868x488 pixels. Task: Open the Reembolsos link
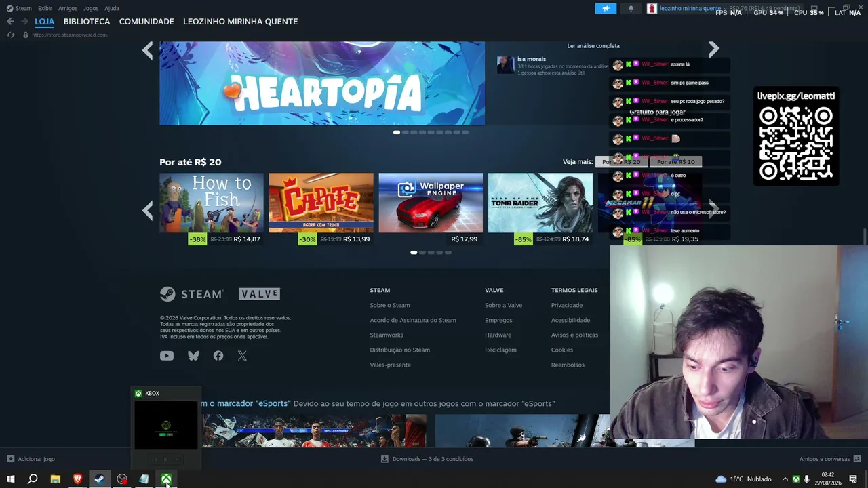[x=568, y=365]
